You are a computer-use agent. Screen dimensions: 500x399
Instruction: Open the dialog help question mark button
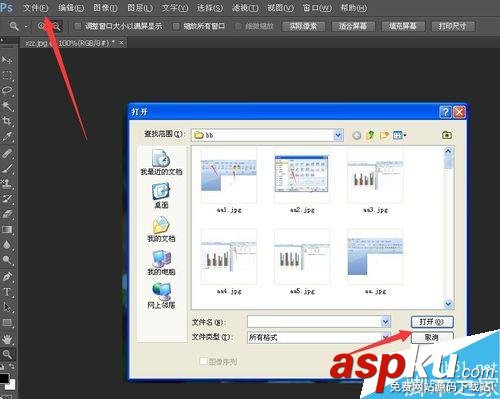(x=446, y=112)
